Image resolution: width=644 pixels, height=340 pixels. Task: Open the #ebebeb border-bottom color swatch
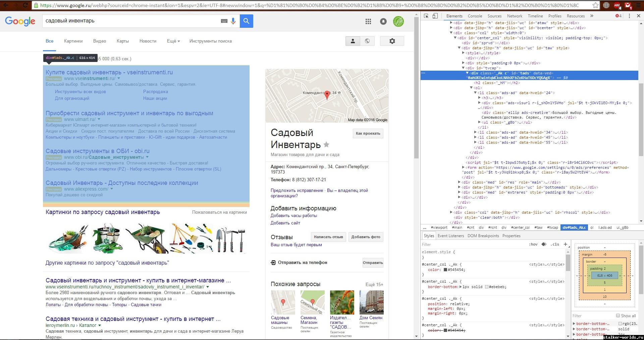point(487,287)
